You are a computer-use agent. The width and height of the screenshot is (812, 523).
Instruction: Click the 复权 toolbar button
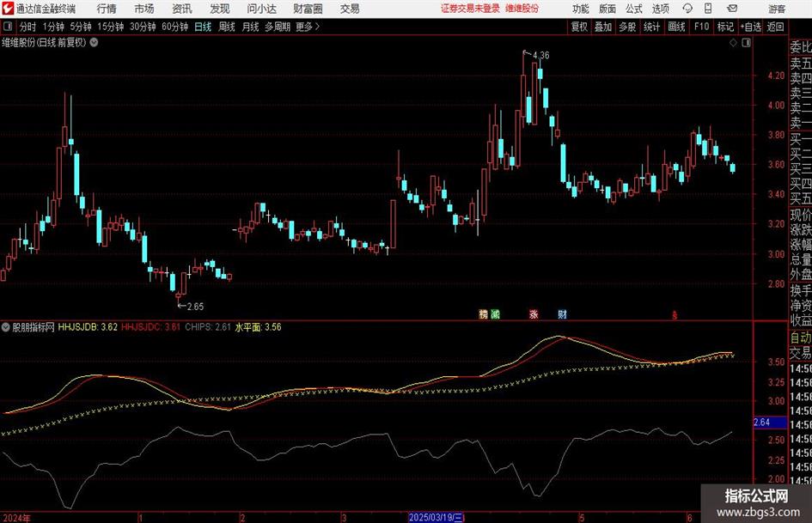tap(579, 27)
